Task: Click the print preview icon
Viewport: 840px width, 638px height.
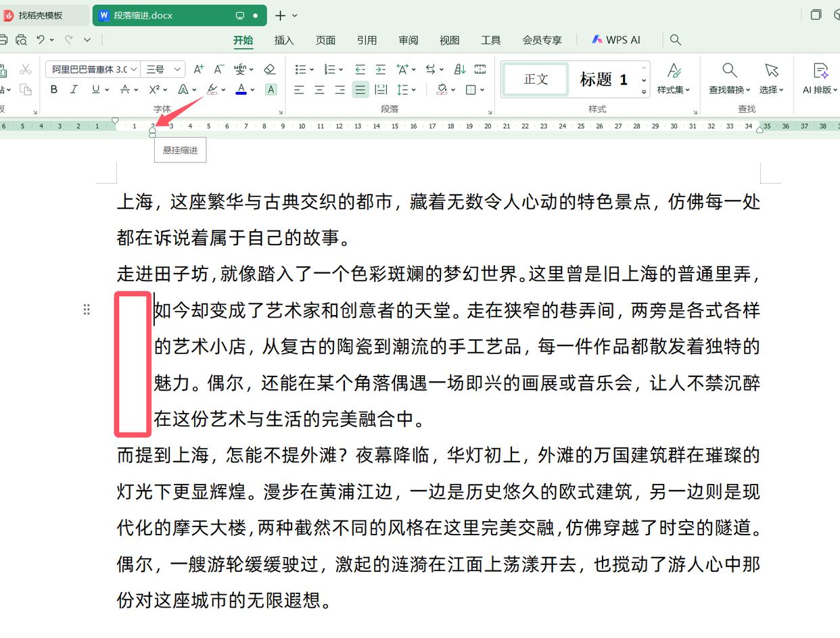Action: pos(21,40)
